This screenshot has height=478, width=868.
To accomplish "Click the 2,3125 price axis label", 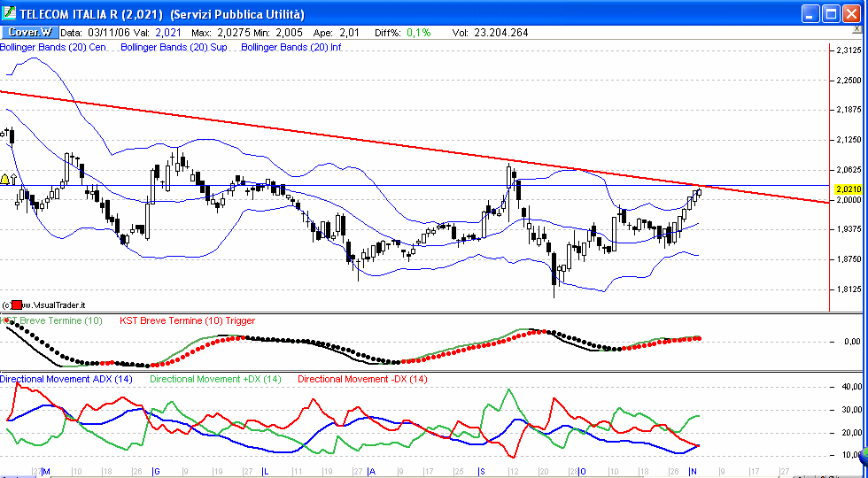I will pos(849,50).
